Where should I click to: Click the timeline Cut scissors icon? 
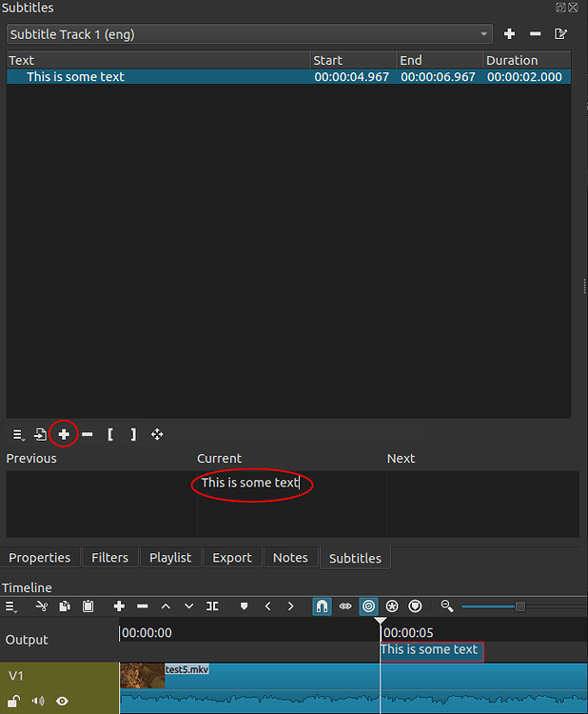42,606
